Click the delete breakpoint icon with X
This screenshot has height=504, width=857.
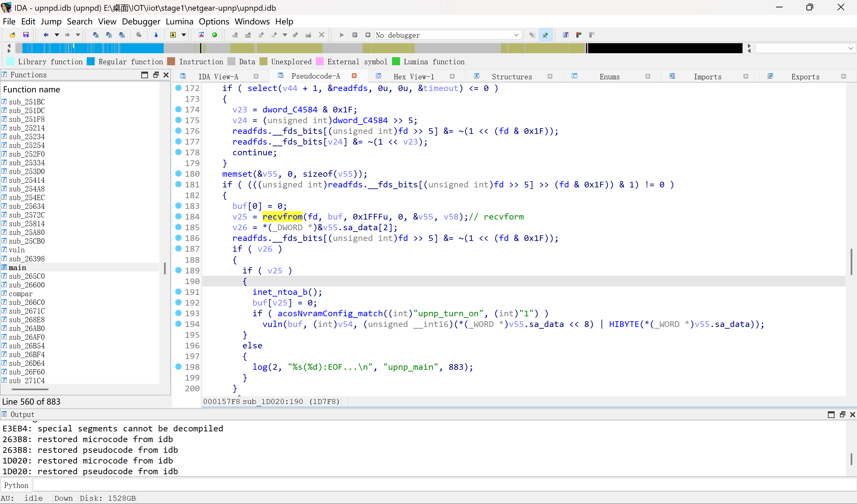tap(592, 35)
